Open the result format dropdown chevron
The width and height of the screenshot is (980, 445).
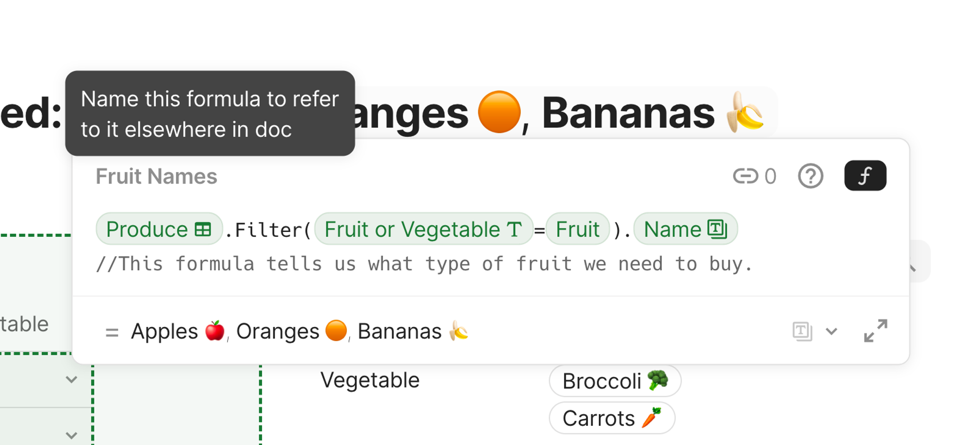(x=832, y=331)
